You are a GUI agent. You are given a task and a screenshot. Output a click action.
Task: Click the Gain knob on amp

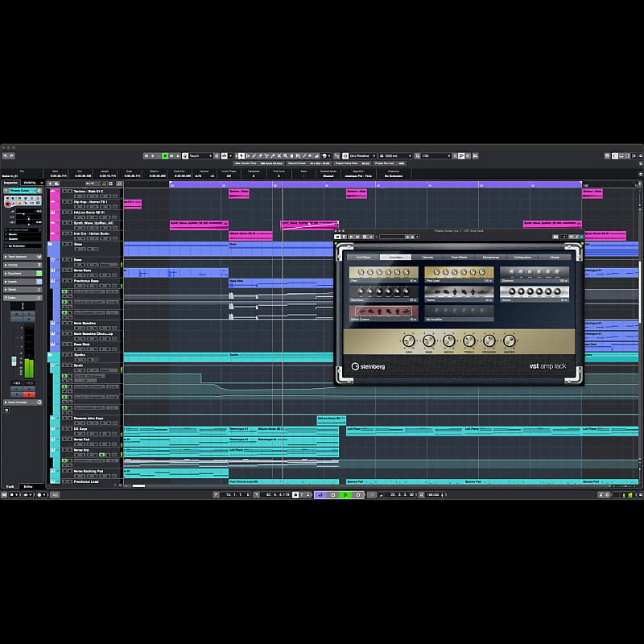pyautogui.click(x=408, y=341)
